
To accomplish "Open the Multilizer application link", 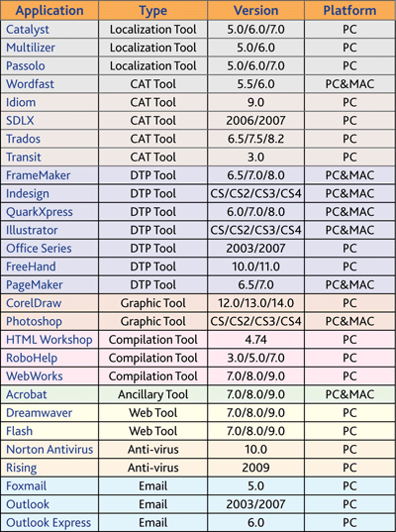I will tap(31, 48).
